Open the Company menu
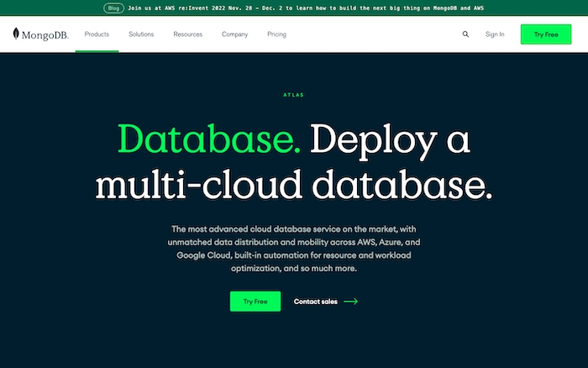This screenshot has height=368, width=588. tap(234, 34)
